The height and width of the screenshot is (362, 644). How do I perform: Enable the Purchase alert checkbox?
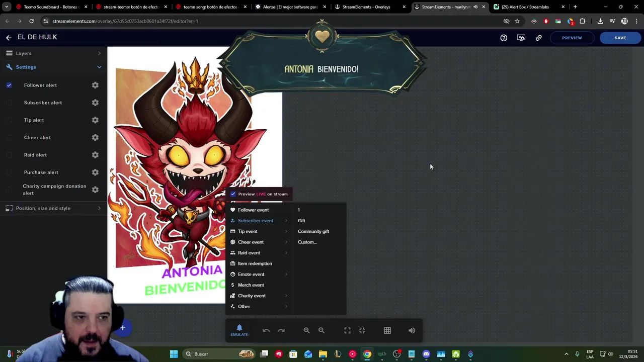coord(9,172)
